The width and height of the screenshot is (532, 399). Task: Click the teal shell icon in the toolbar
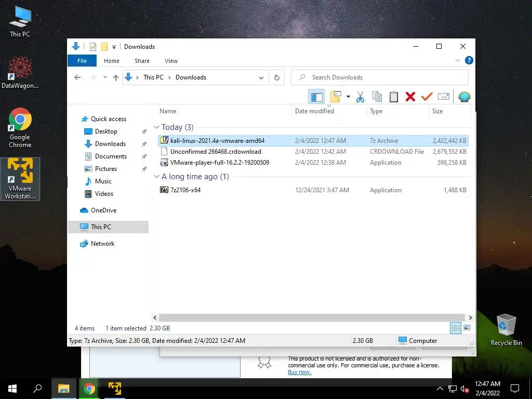point(464,97)
